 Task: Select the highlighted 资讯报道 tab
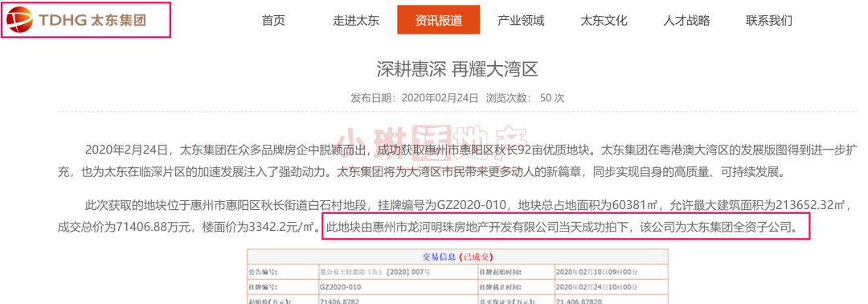click(439, 20)
